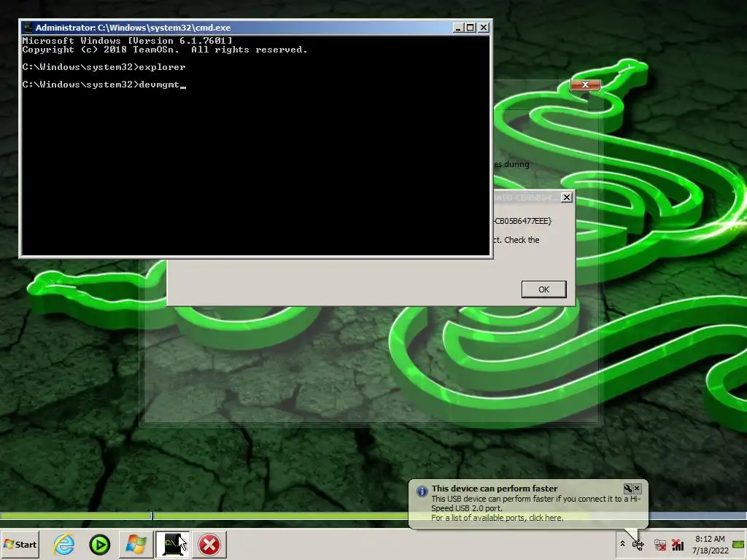Viewport: 747px width, 560px height.
Task: Open the wireless signal tray icon with red X
Action: pos(678,544)
